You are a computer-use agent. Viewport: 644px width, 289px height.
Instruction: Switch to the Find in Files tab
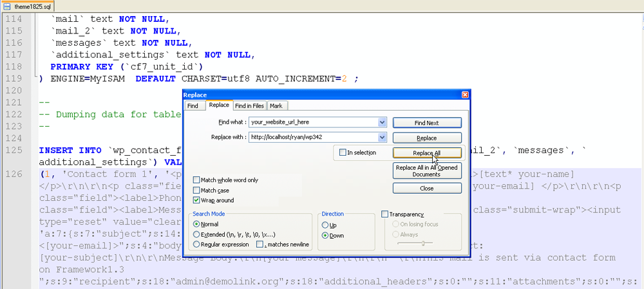pyautogui.click(x=249, y=106)
